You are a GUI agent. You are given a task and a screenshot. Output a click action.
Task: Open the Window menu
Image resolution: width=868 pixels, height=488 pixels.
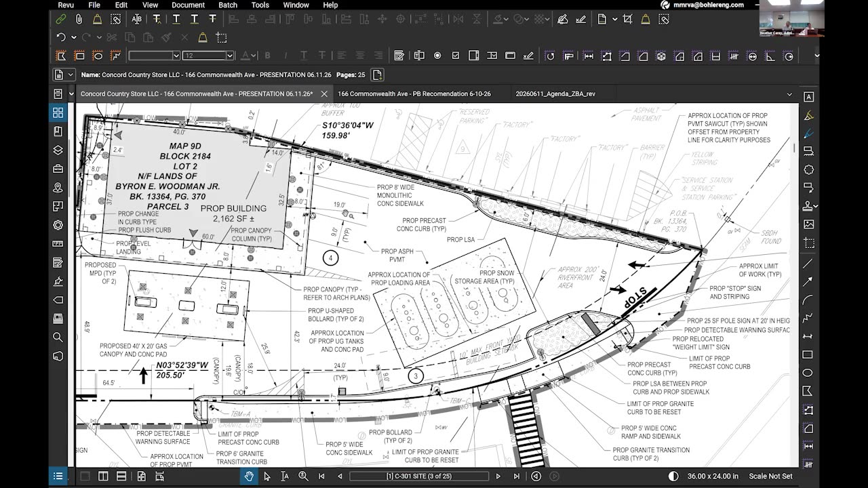(296, 5)
